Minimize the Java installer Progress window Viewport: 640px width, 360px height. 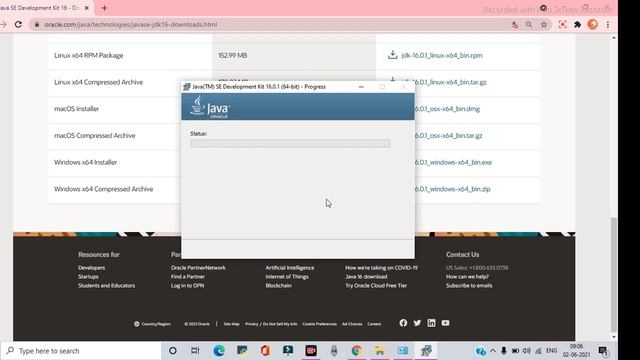(361, 87)
